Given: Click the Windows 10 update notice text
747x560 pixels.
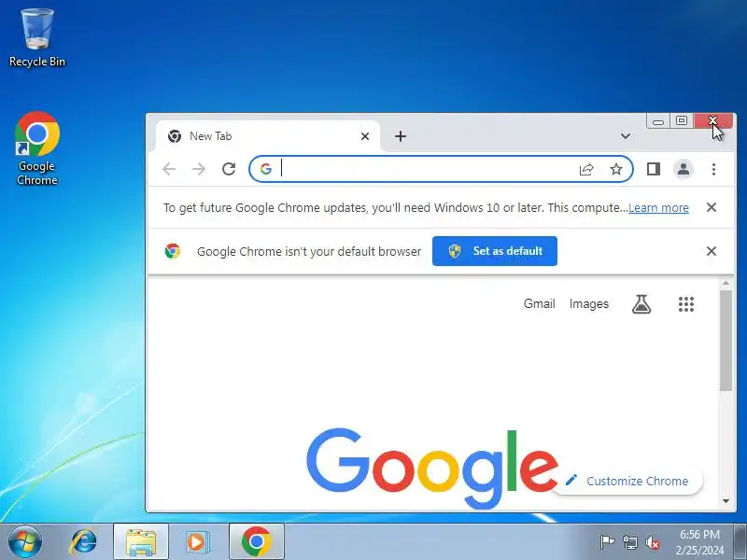Looking at the screenshot, I should 395,207.
